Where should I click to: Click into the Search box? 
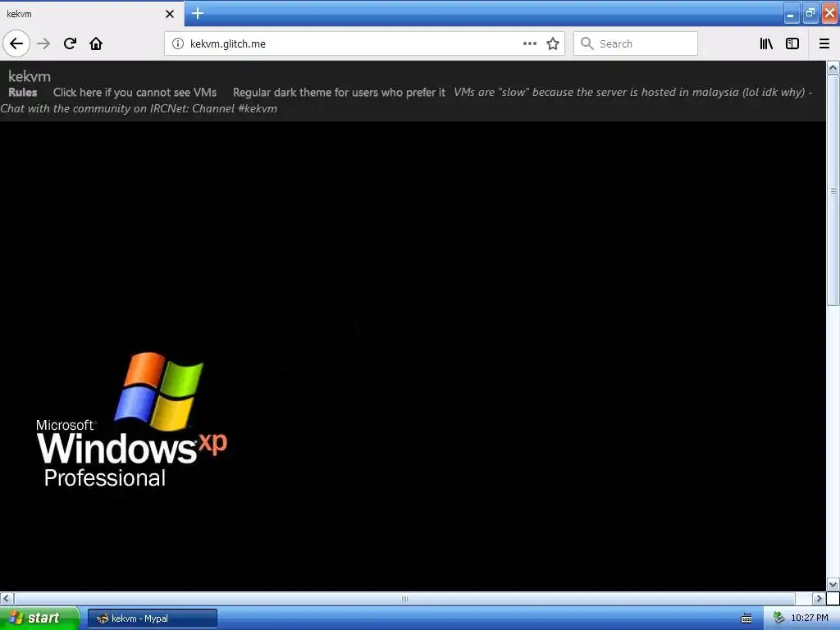(636, 43)
